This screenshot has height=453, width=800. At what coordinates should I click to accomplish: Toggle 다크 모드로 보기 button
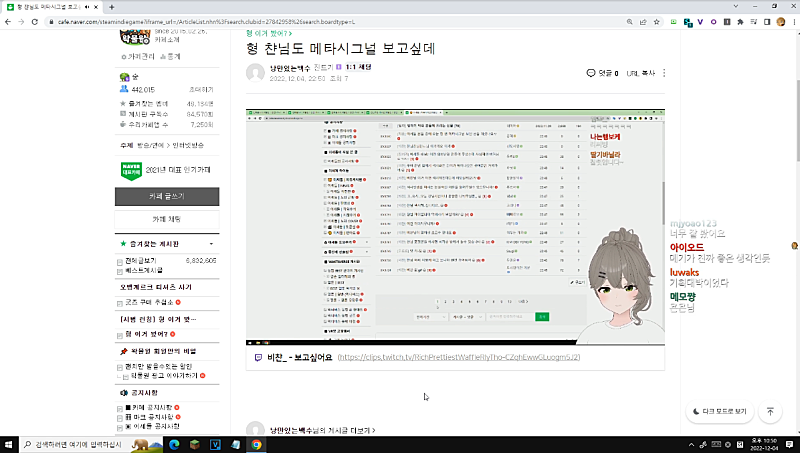pyautogui.click(x=719, y=411)
